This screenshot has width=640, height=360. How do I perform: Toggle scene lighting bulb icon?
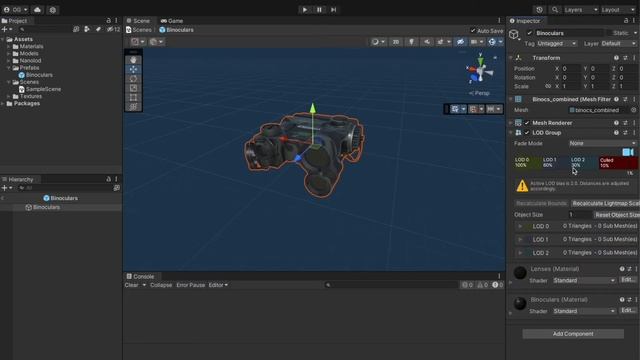[411, 42]
